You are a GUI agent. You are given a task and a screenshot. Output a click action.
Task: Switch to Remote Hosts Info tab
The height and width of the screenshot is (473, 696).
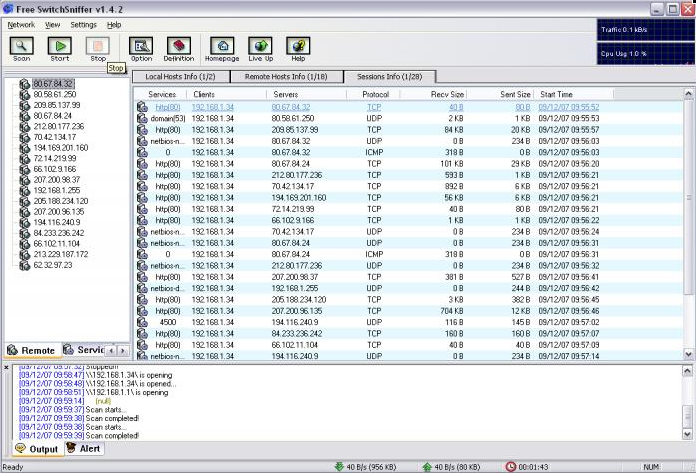point(286,77)
